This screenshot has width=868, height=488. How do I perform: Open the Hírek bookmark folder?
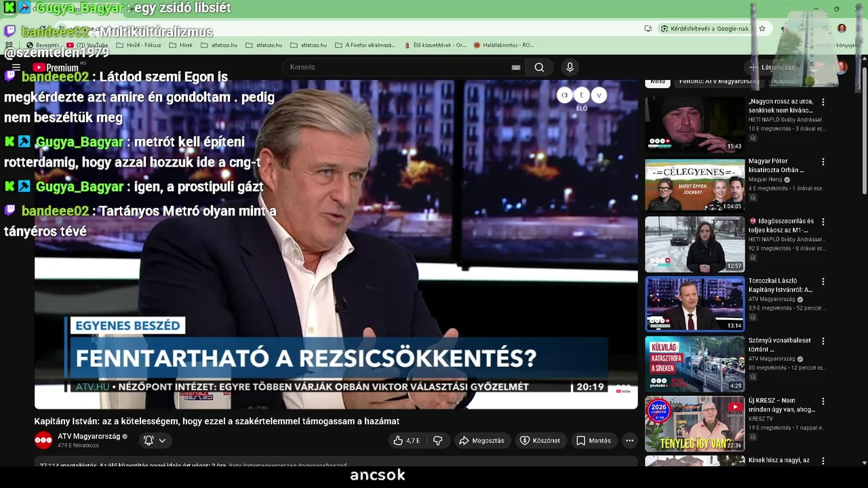click(180, 45)
